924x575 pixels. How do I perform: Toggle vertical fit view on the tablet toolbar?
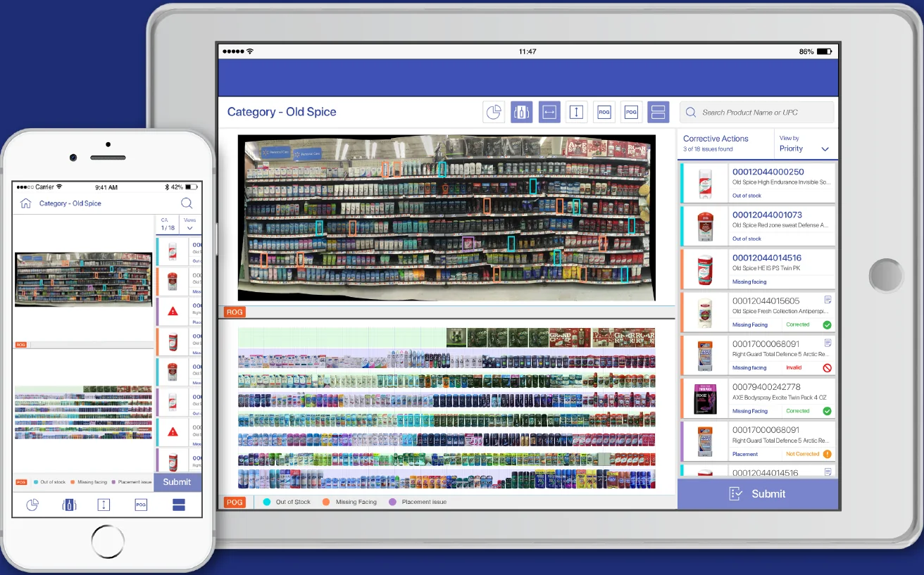577,112
